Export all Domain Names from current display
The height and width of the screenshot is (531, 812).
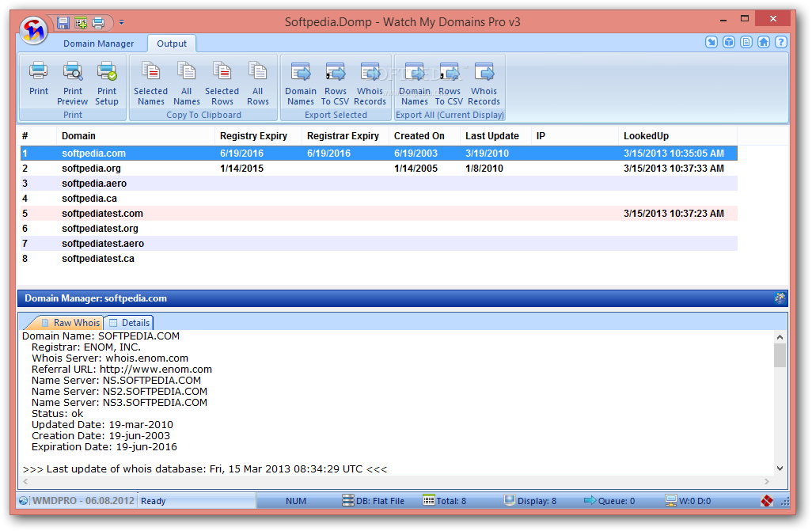click(414, 83)
